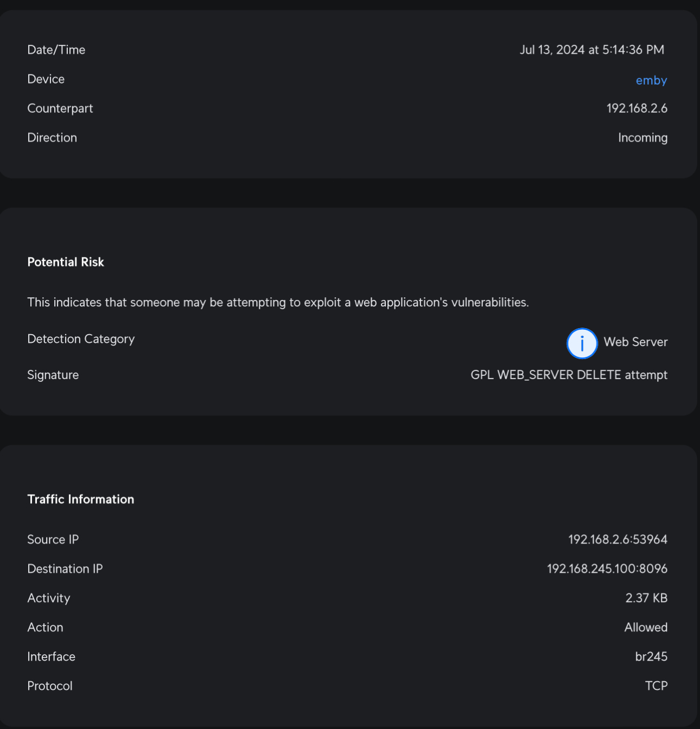
Task: Open the emby device link
Action: (x=651, y=80)
